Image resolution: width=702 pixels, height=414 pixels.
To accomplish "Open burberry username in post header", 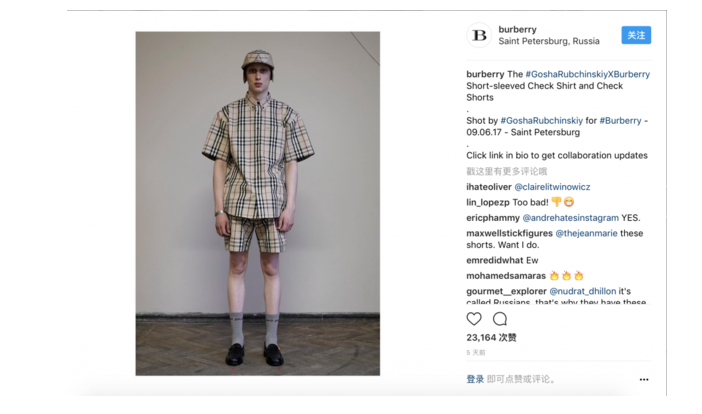I will [x=517, y=30].
